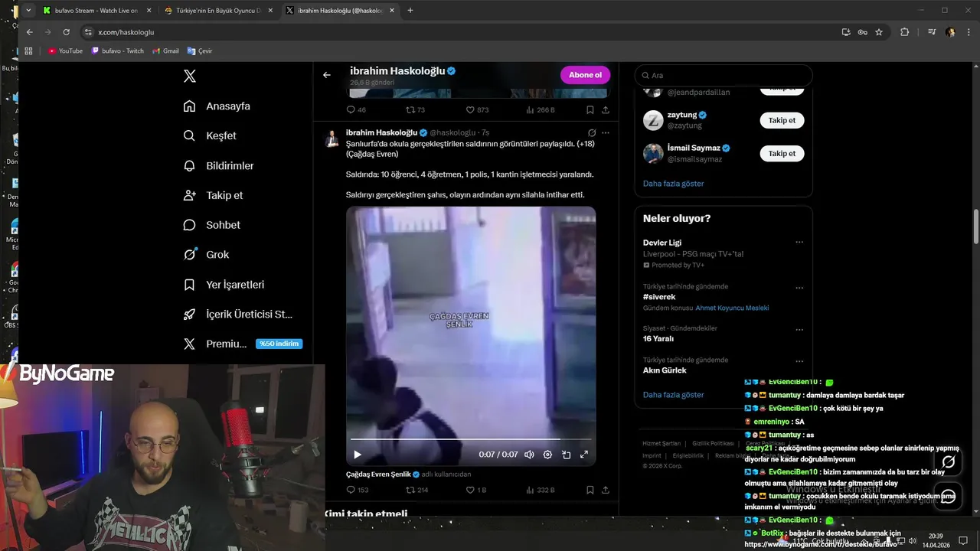Screen dimensions: 980x551
Task: Open the @haskologlu handle link
Action: (452, 132)
